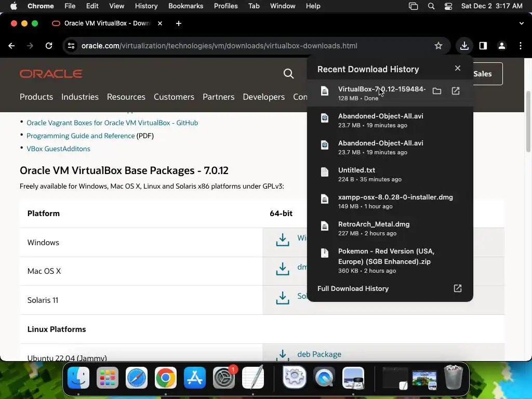Open Chrome three-dot menu
Screen dimensions: 532x399
coord(521,46)
